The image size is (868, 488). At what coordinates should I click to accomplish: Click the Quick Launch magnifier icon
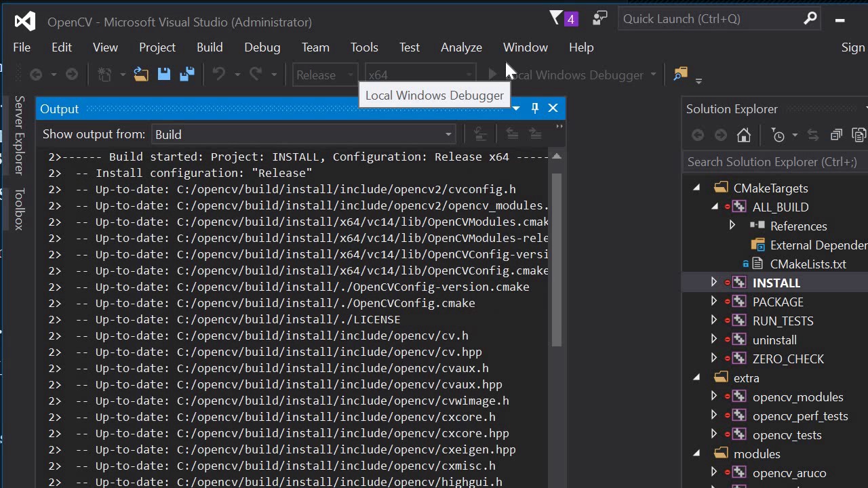810,18
